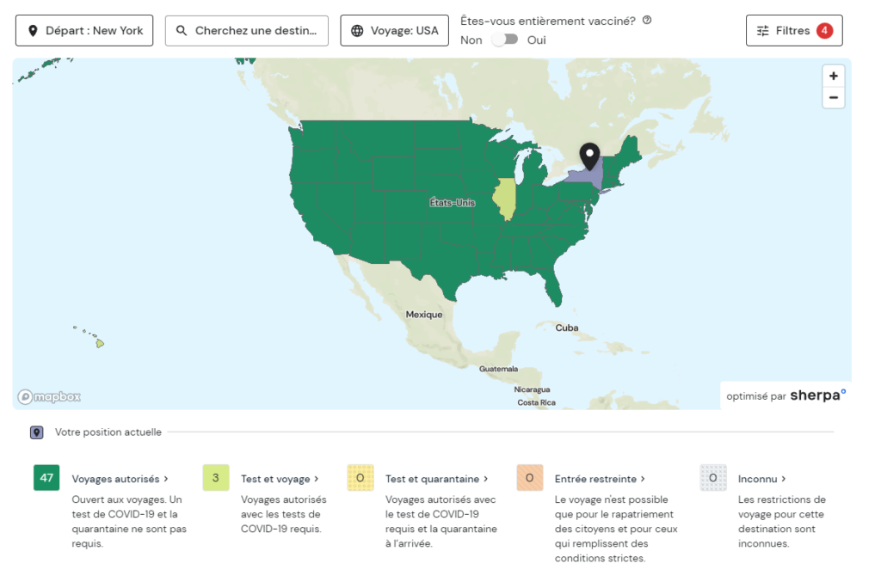The width and height of the screenshot is (881, 588).
Task: Toggle the fully vaccinated switch
Action: coord(505,40)
